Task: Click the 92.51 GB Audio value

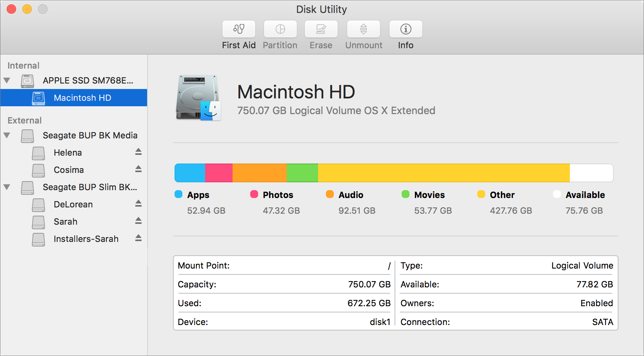Action: [x=357, y=211]
